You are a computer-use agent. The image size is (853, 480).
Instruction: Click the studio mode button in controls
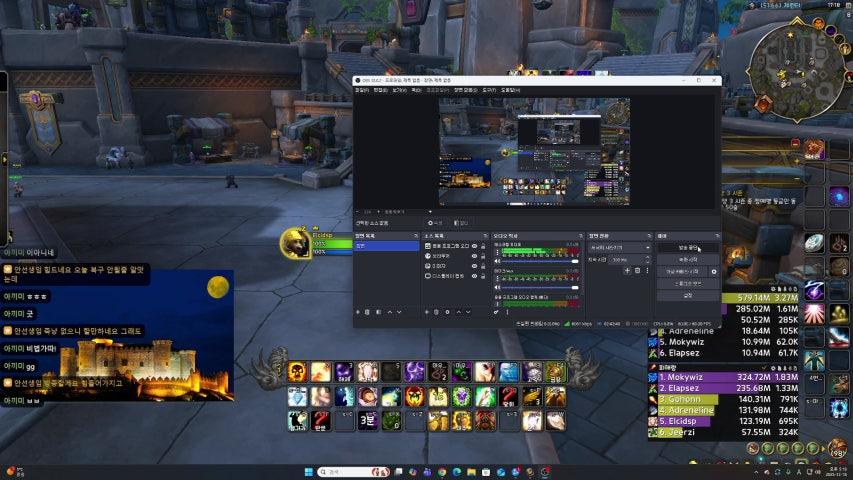[x=689, y=284]
